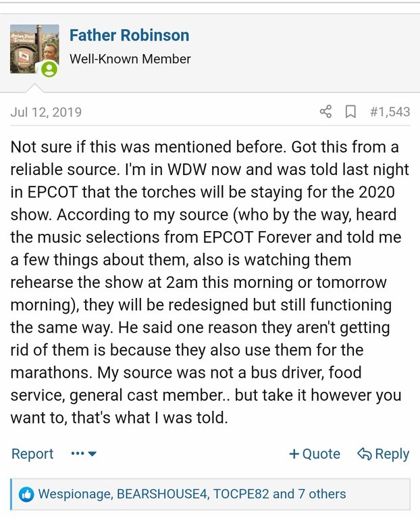Open TOCPE82's profile from the likes

click(241, 494)
